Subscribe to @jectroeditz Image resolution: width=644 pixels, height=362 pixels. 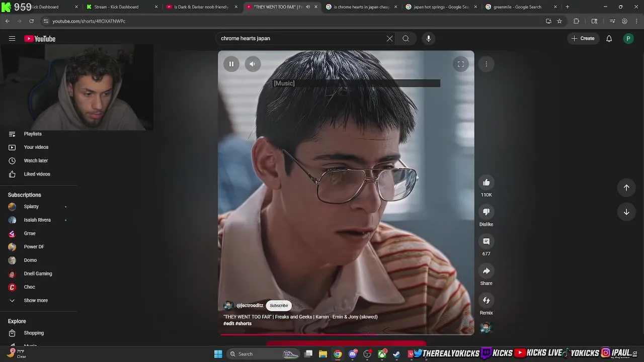tap(279, 306)
